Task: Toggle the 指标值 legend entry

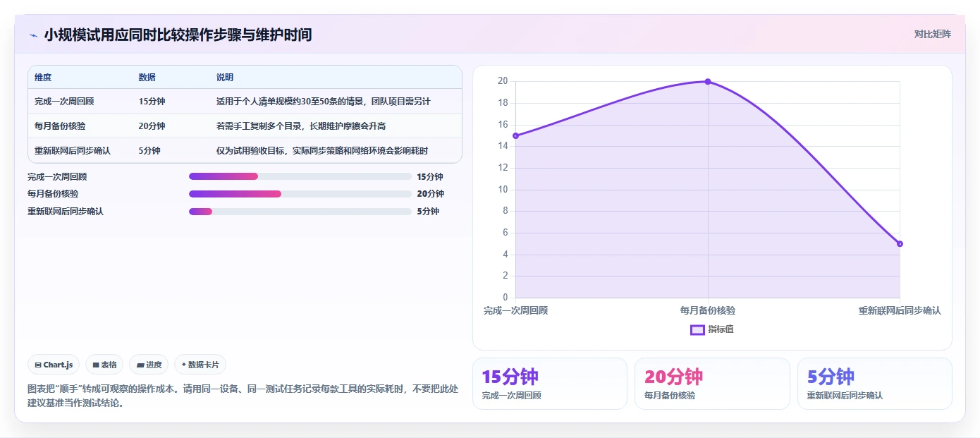Action: click(712, 329)
